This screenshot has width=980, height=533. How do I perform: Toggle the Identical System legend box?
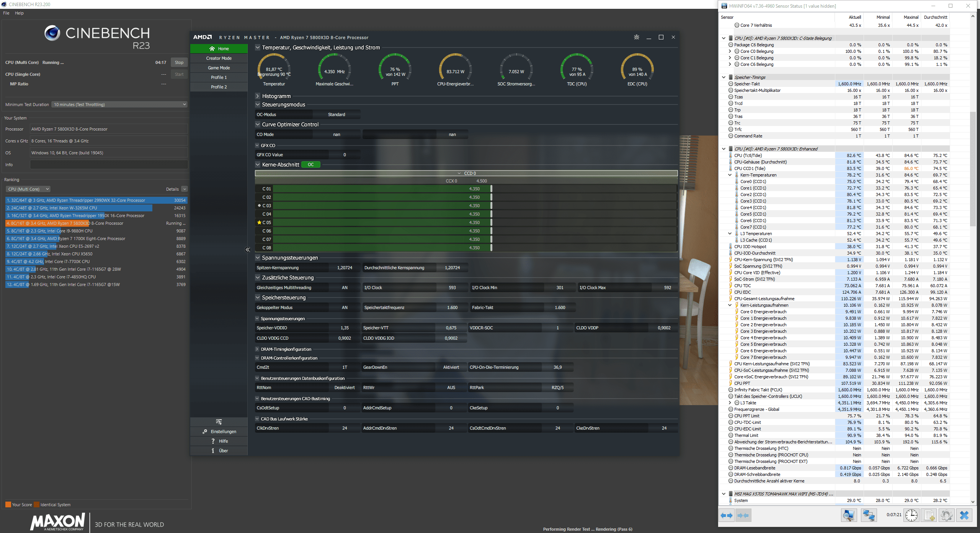37,505
